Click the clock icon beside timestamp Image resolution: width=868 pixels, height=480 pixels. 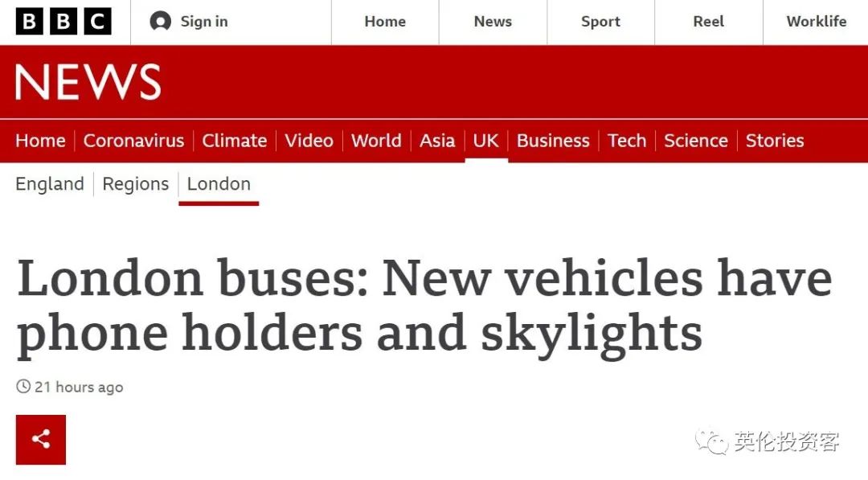23,387
